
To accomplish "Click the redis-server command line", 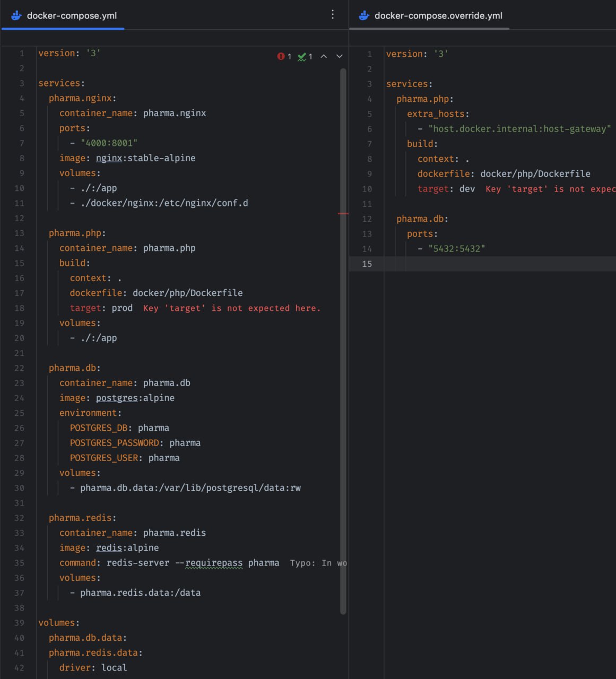I will pyautogui.click(x=169, y=562).
